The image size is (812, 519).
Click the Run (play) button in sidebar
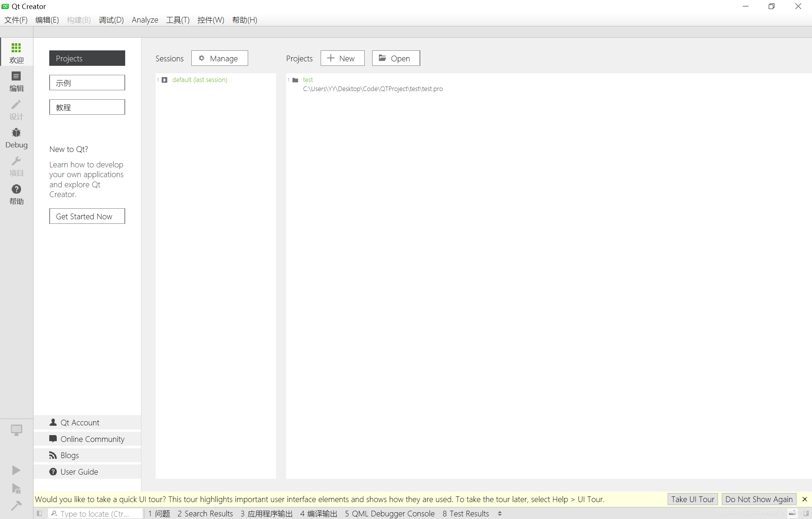click(16, 470)
